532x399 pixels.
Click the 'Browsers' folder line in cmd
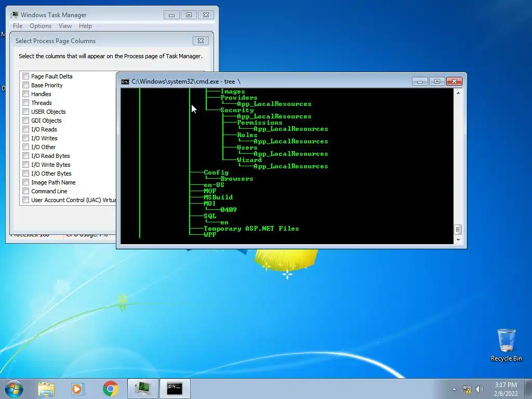point(237,179)
